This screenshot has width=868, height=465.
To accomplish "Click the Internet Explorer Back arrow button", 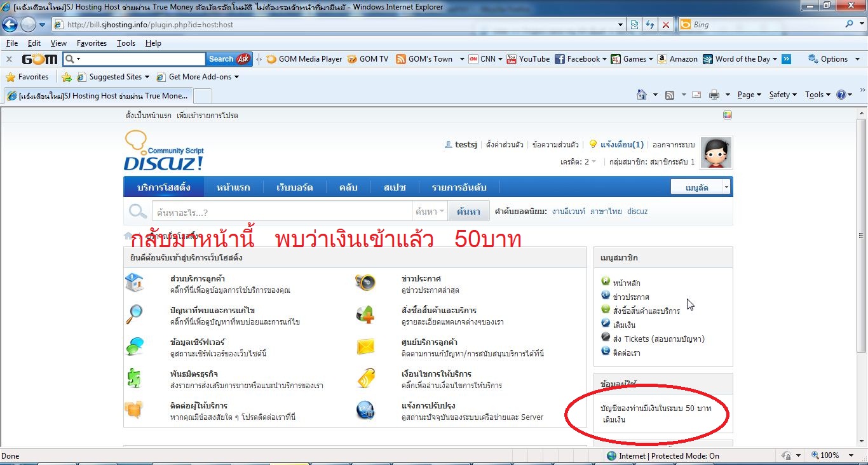I will pyautogui.click(x=10, y=25).
